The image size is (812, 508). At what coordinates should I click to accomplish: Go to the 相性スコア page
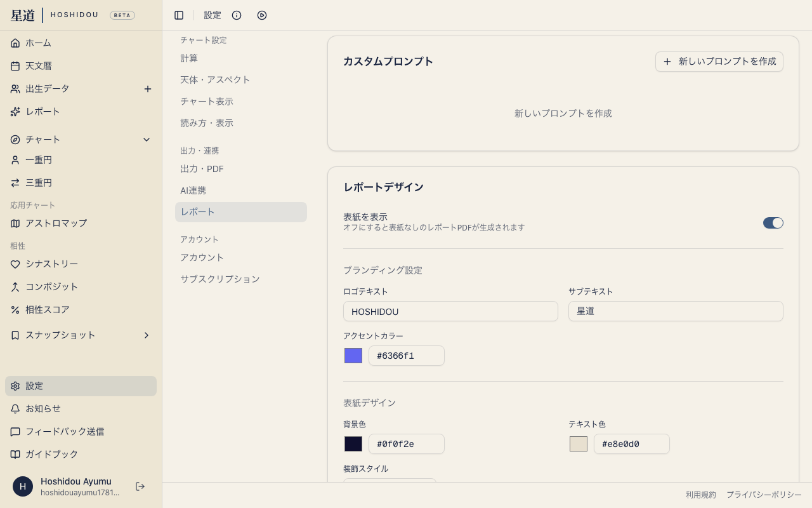coord(81,310)
